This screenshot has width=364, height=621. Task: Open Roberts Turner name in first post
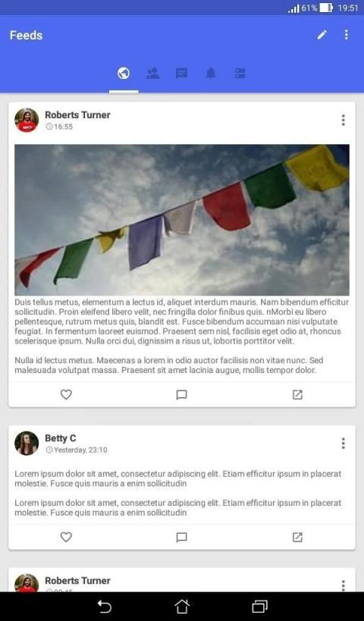(x=77, y=114)
